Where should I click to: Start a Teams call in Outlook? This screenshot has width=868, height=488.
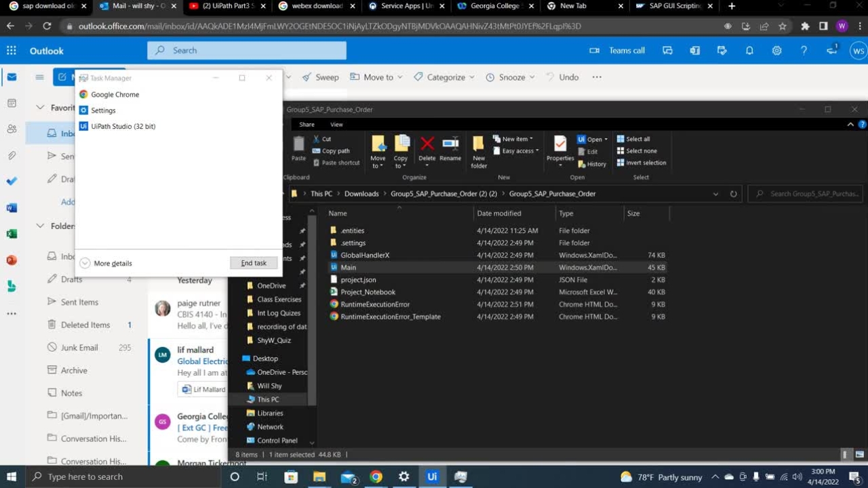[x=617, y=50]
